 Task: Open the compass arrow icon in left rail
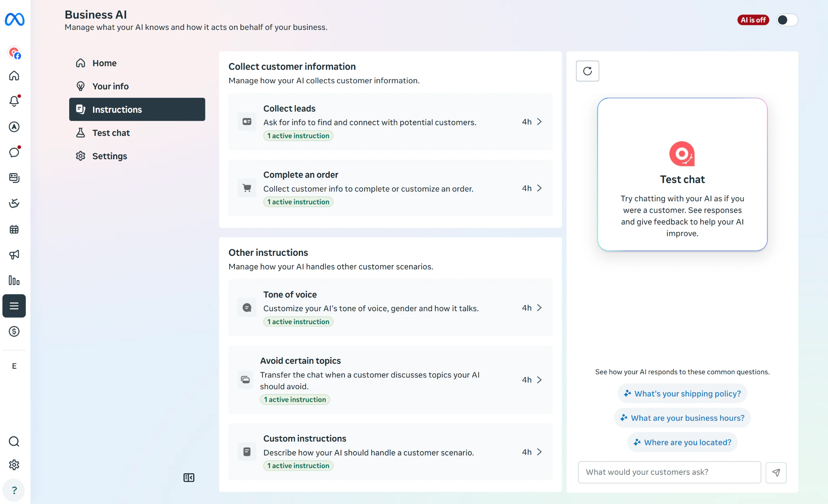(14, 127)
